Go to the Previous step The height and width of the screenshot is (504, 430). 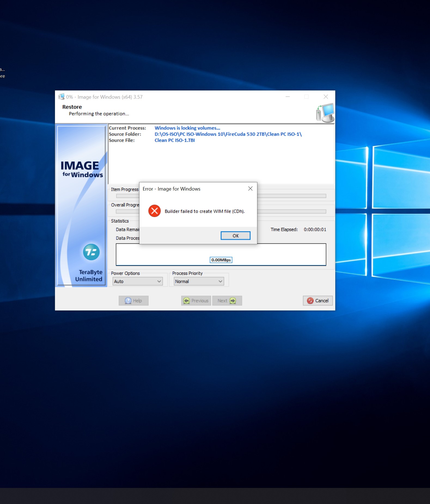tap(196, 301)
